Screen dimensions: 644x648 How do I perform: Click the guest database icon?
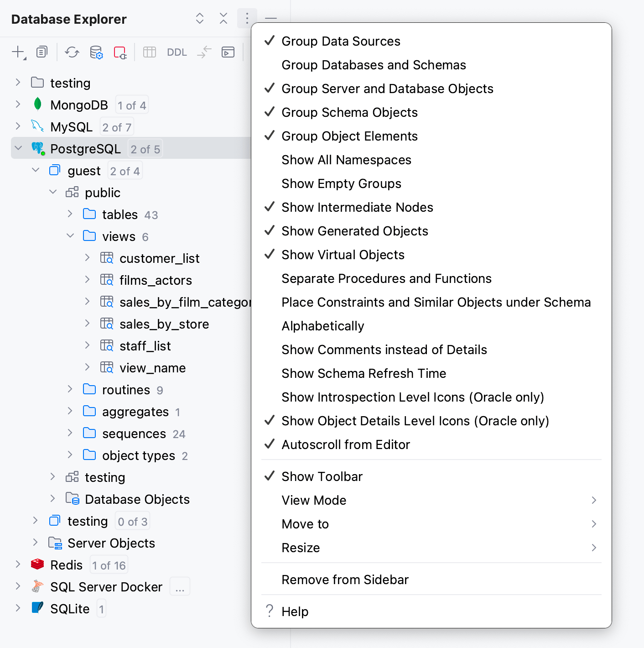click(x=55, y=170)
